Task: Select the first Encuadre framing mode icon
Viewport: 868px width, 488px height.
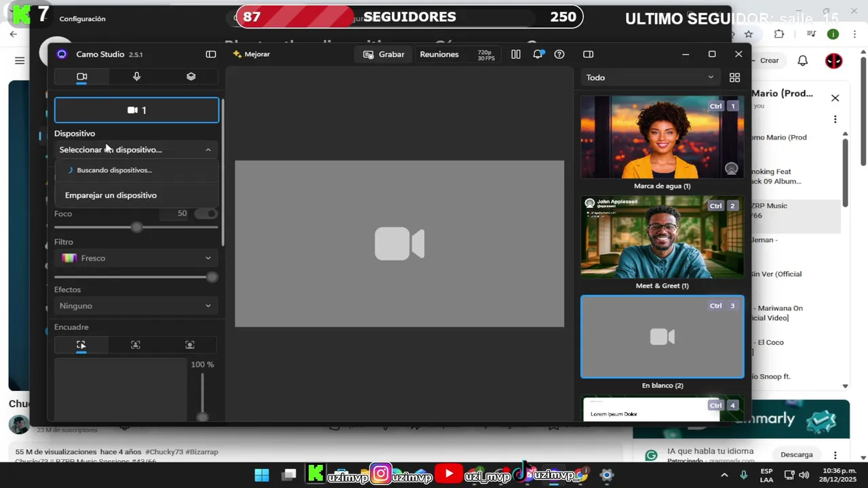Action: (81, 345)
